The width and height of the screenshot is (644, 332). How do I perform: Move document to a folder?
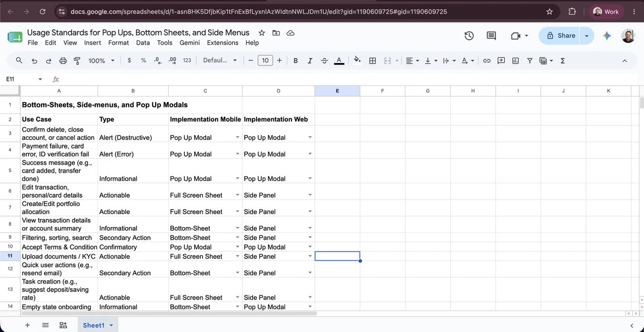(276, 32)
